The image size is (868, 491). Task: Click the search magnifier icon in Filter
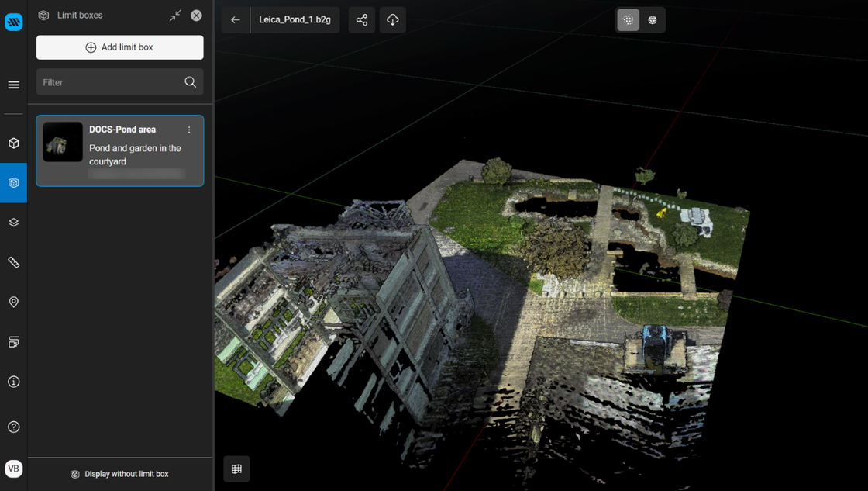[x=191, y=82]
